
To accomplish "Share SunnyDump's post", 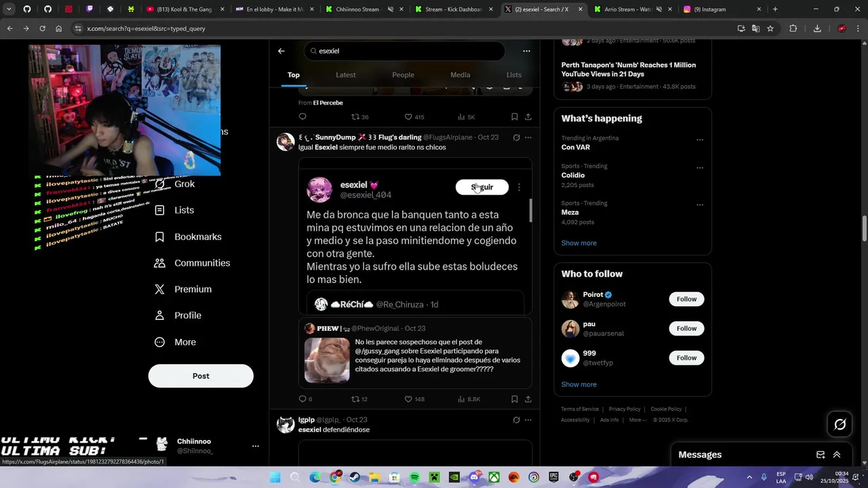I will 528,399.
